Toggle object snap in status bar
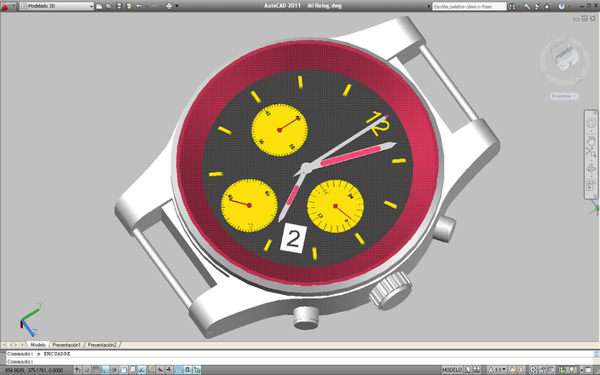 click(123, 370)
